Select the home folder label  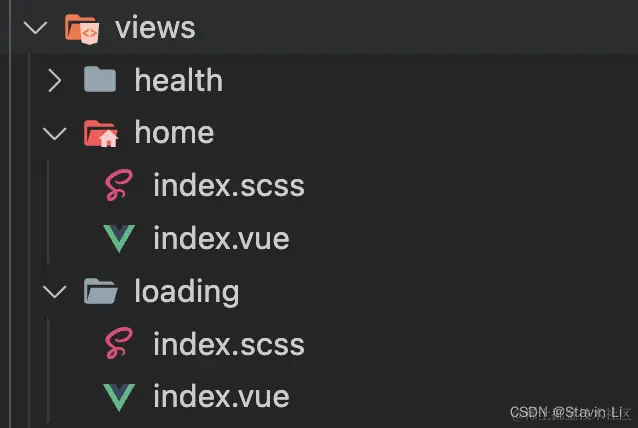point(174,133)
